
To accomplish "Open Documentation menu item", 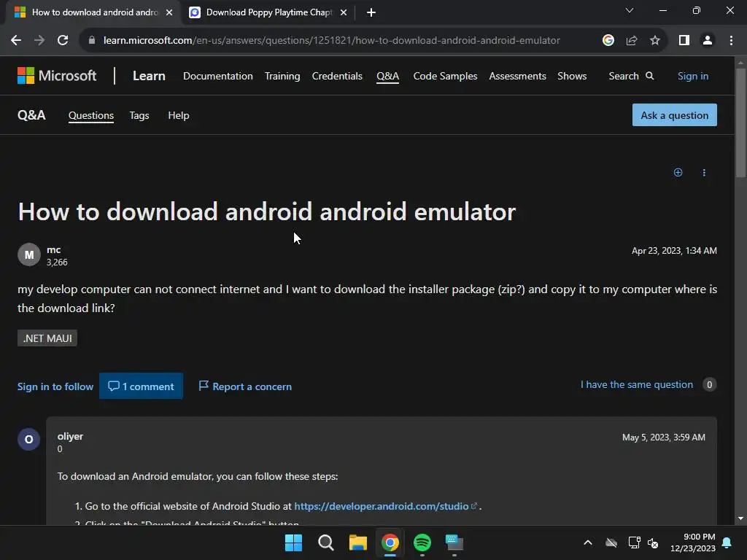I will coord(217,76).
